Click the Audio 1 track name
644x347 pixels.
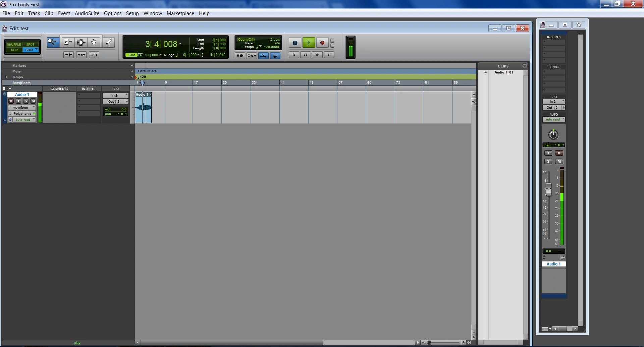coord(22,95)
